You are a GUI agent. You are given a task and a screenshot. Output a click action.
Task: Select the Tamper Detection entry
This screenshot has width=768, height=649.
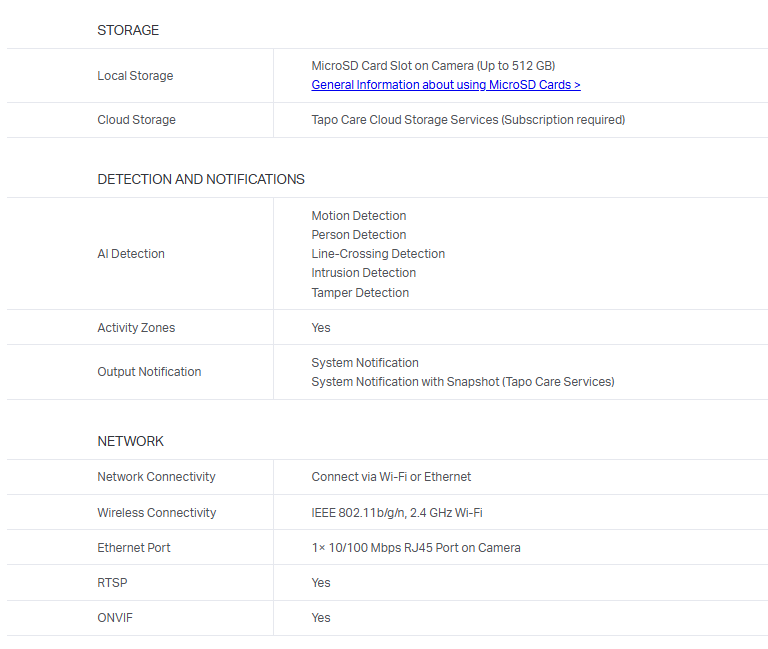click(360, 293)
